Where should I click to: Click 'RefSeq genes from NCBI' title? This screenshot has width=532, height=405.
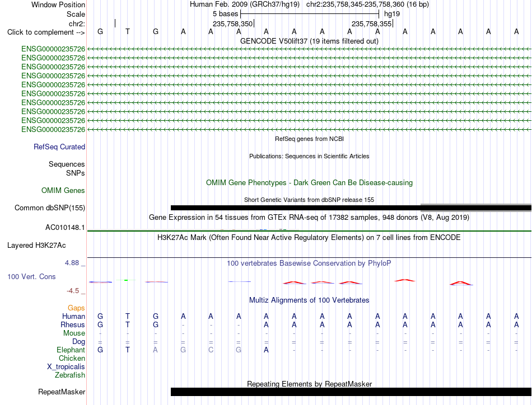click(309, 139)
